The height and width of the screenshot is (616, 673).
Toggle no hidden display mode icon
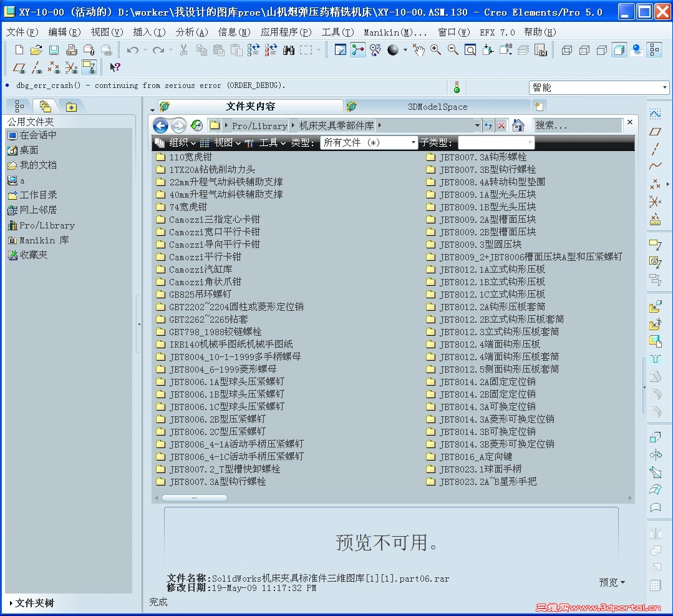click(x=602, y=51)
